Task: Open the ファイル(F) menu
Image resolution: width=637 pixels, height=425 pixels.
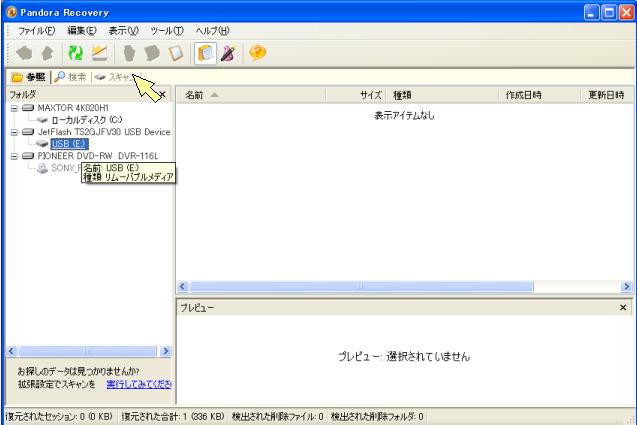Action: (x=36, y=30)
